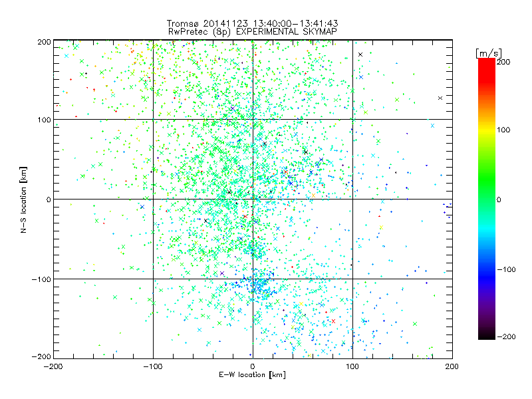Click the black bottom of the colorbar
The height and width of the screenshot is (399, 532).
tap(487, 335)
